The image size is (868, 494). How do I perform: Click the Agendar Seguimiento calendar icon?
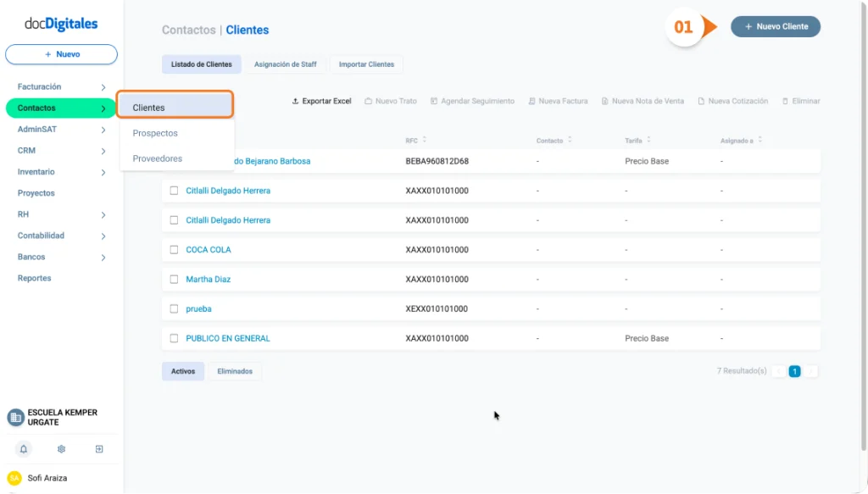coord(434,101)
